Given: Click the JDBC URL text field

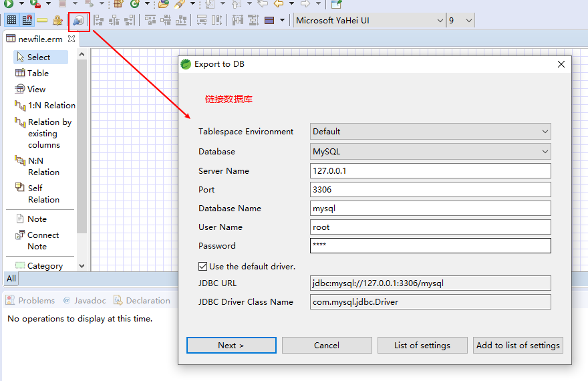Looking at the screenshot, I should [x=430, y=283].
